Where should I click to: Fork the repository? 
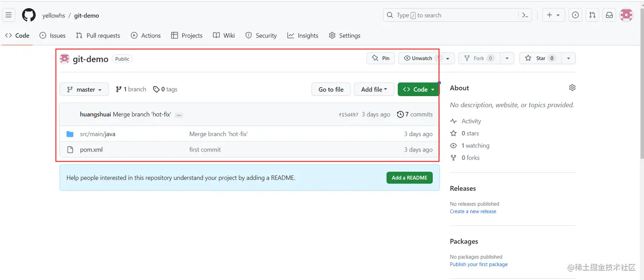[479, 58]
